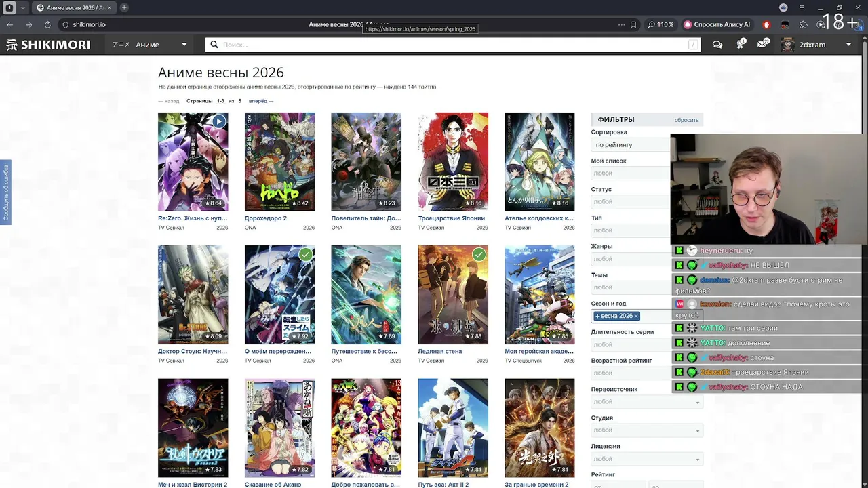Go back with the browser back arrow
The height and width of the screenshot is (488, 868).
[x=10, y=24]
